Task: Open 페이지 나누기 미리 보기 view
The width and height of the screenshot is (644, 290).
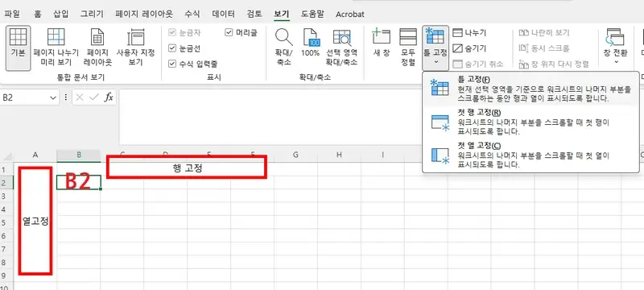Action: point(56,48)
